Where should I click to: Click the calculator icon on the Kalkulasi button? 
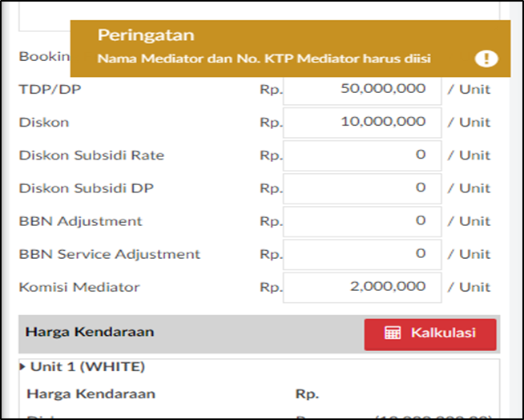coord(393,333)
